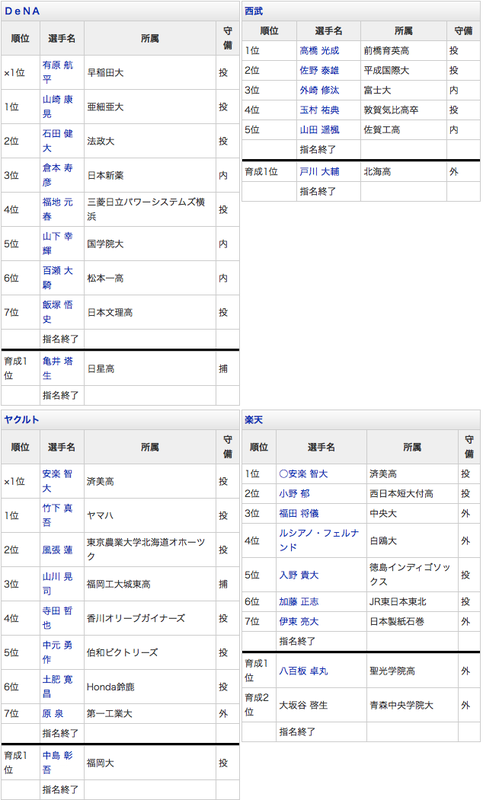
Task: Open ルシアノ・フェルナンド player link
Action: (x=319, y=540)
